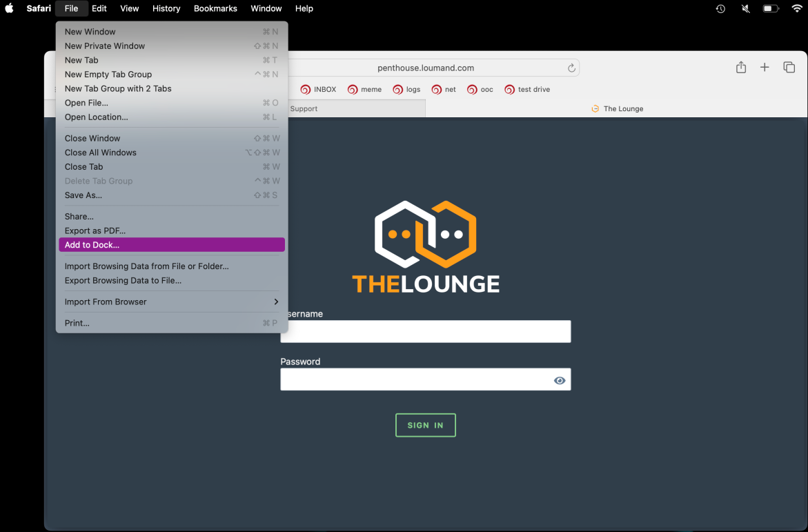Open the test drive bookmark
The image size is (808, 532).
pyautogui.click(x=528, y=89)
